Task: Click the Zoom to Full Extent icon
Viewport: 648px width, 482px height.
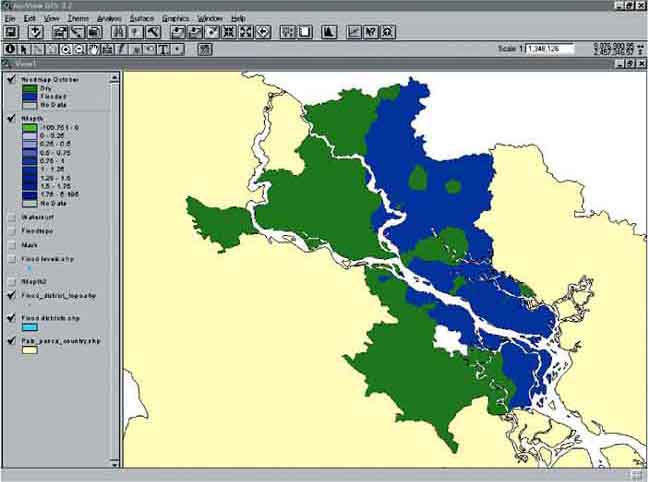Action: [x=178, y=32]
